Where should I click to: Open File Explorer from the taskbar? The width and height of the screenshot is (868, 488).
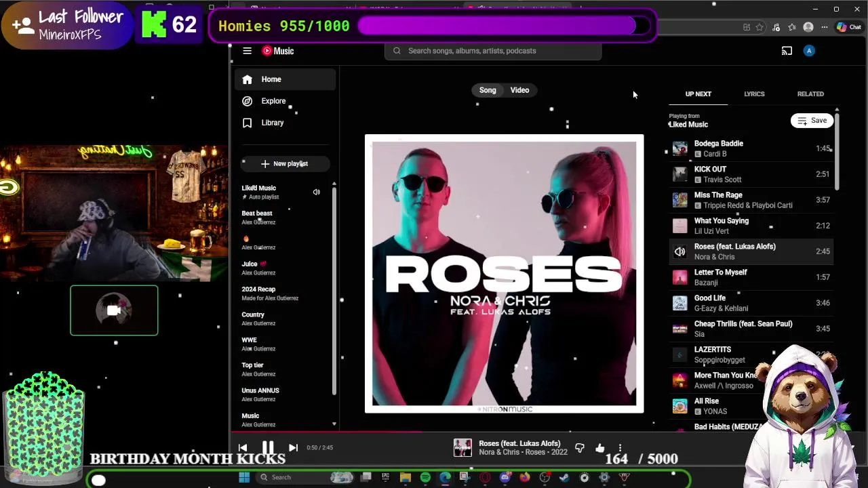tap(406, 477)
